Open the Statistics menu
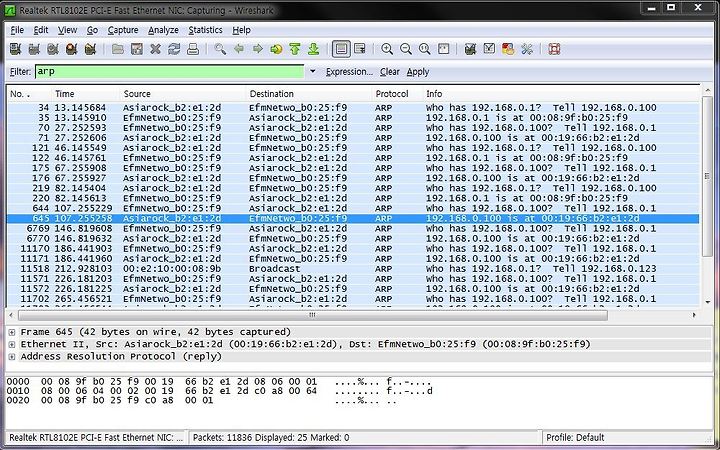Image resolution: width=720 pixels, height=450 pixels. (x=205, y=30)
